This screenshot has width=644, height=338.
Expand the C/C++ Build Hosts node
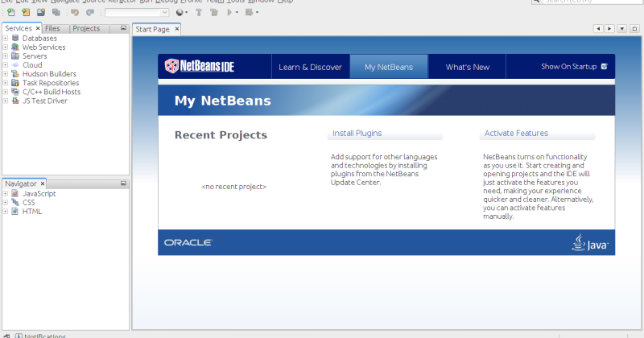tap(6, 92)
